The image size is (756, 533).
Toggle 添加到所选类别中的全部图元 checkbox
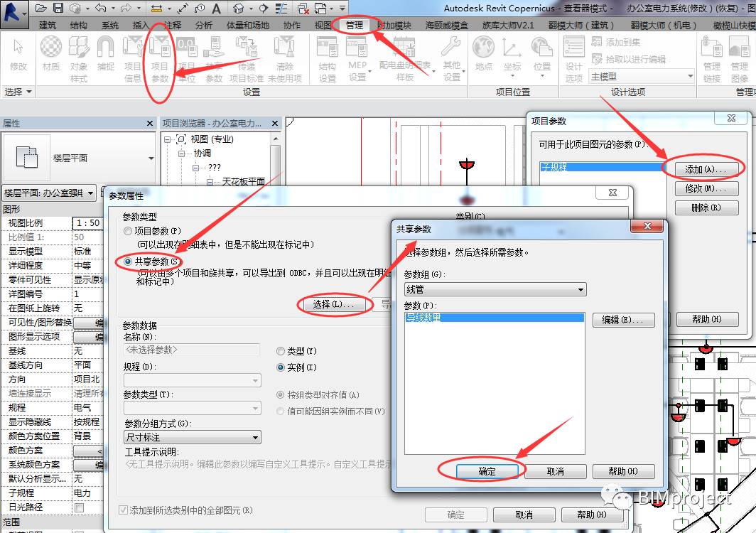pos(124,510)
